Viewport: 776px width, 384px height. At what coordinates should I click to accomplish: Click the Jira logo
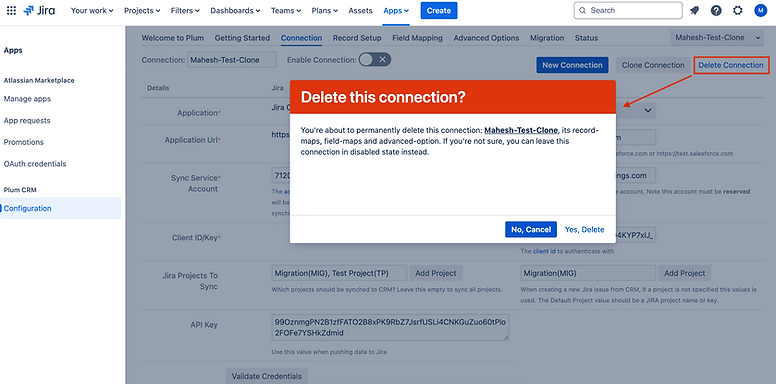(x=39, y=10)
